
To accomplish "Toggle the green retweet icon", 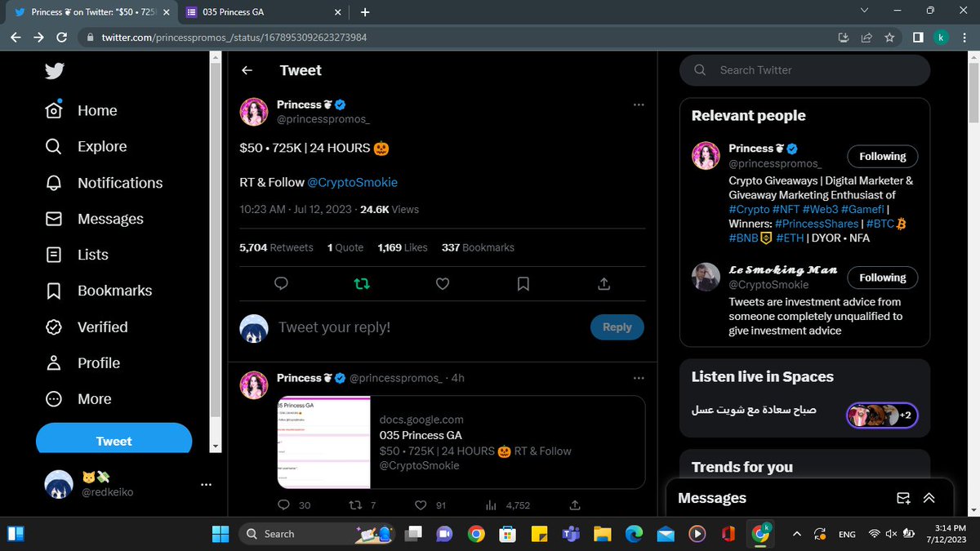I will (362, 283).
